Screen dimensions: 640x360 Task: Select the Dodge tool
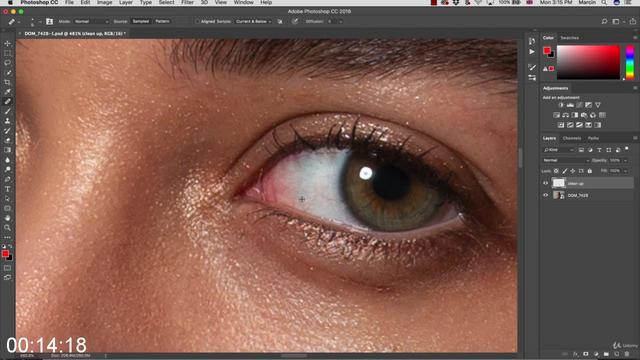tap(7, 169)
